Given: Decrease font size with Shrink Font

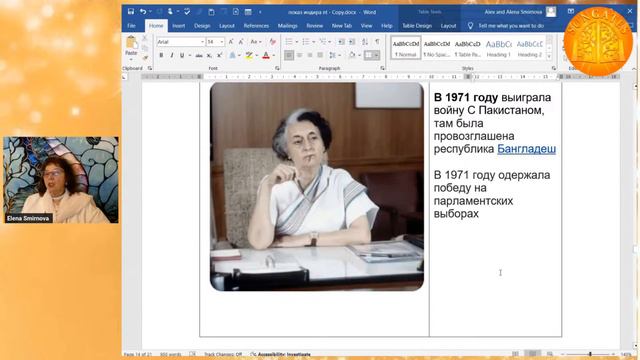Looking at the screenshot, I should pos(241,42).
